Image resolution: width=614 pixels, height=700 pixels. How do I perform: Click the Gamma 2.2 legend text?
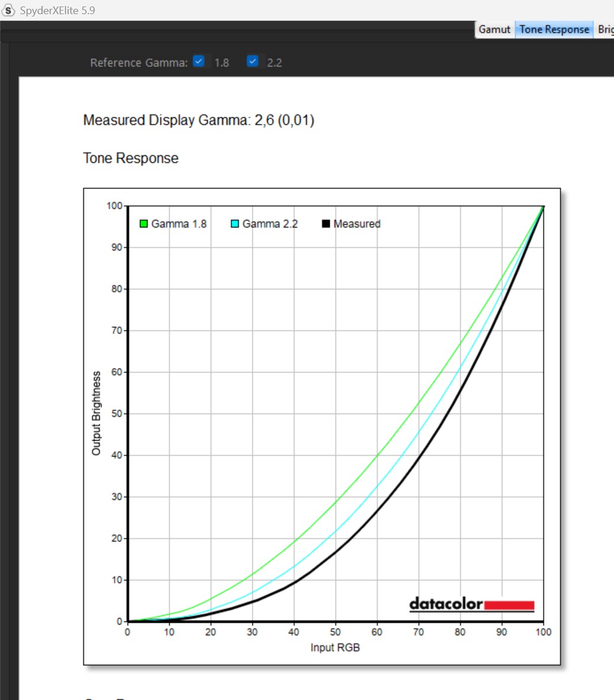(x=270, y=224)
